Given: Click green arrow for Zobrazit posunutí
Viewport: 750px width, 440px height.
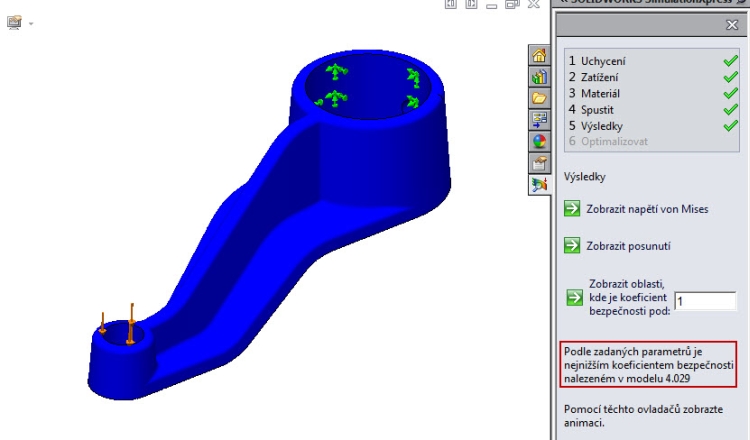Looking at the screenshot, I should click(x=572, y=245).
